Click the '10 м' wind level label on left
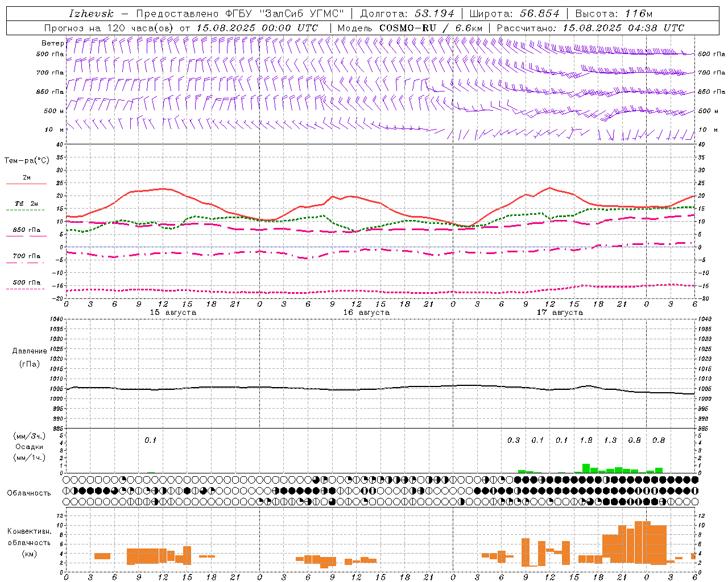The image size is (728, 582). click(55, 130)
